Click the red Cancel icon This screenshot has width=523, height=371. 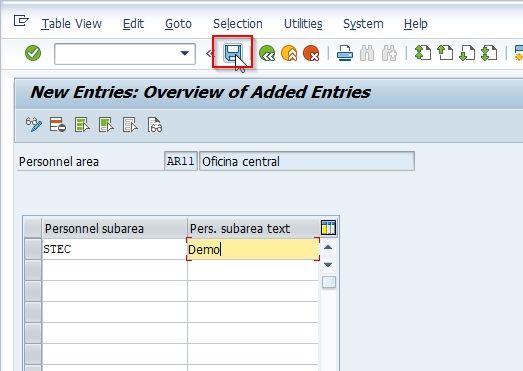(x=311, y=53)
